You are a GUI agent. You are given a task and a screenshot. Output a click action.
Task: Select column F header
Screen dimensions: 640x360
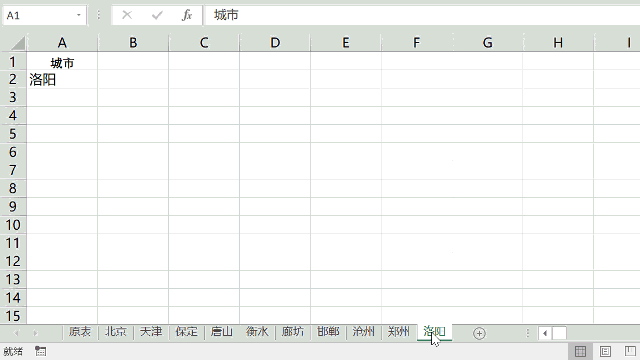pos(416,43)
